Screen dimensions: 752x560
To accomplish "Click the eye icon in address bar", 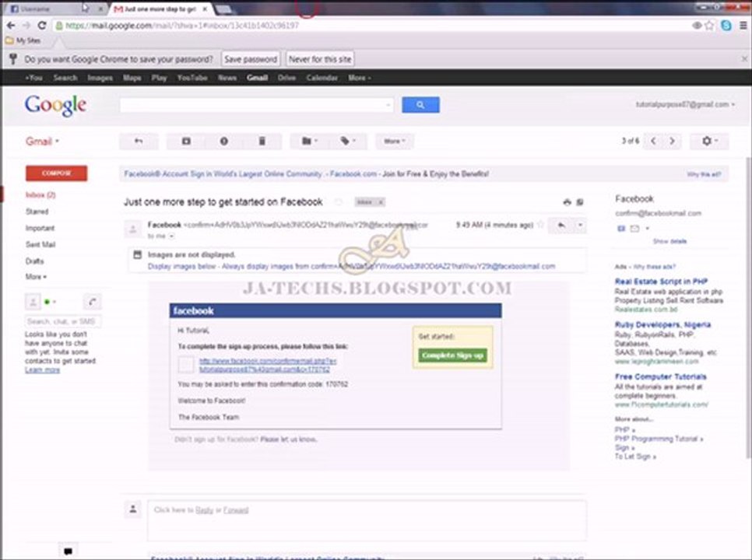I will pyautogui.click(x=697, y=26).
